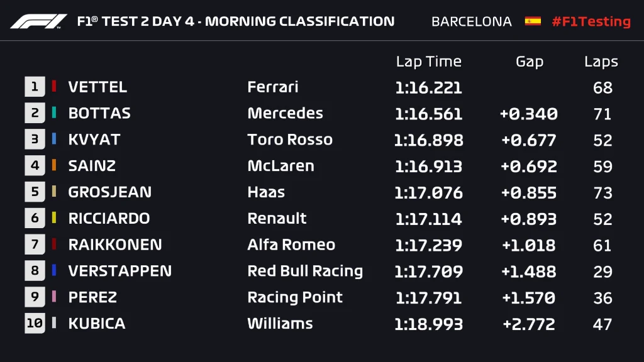Click the BARCELONA location label
644x362 pixels.
point(472,21)
